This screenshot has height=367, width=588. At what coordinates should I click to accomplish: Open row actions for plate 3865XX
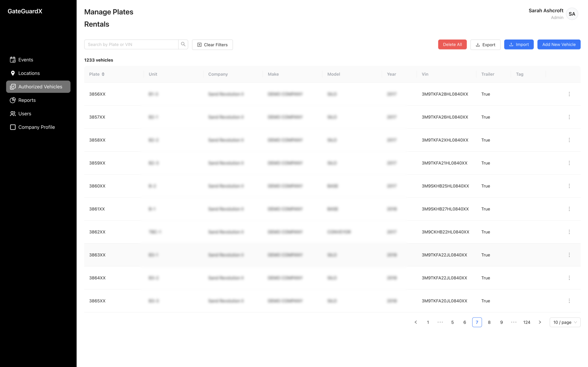(x=569, y=301)
